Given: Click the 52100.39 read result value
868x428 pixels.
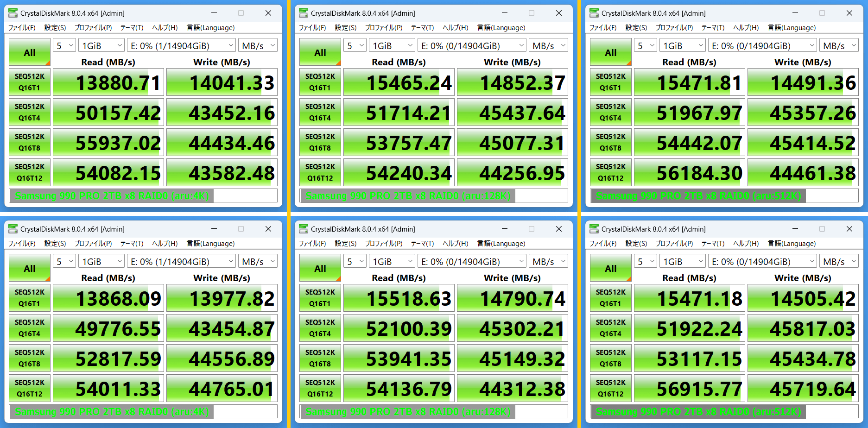Looking at the screenshot, I should tap(399, 328).
